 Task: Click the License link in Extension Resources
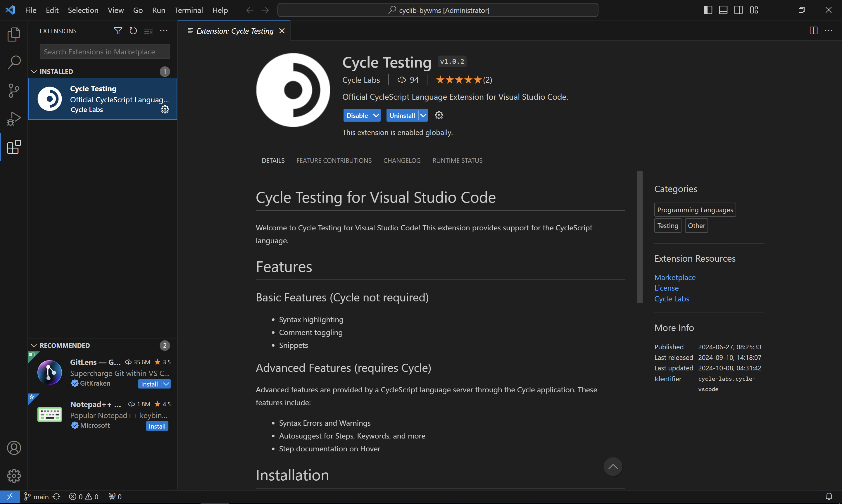click(666, 287)
